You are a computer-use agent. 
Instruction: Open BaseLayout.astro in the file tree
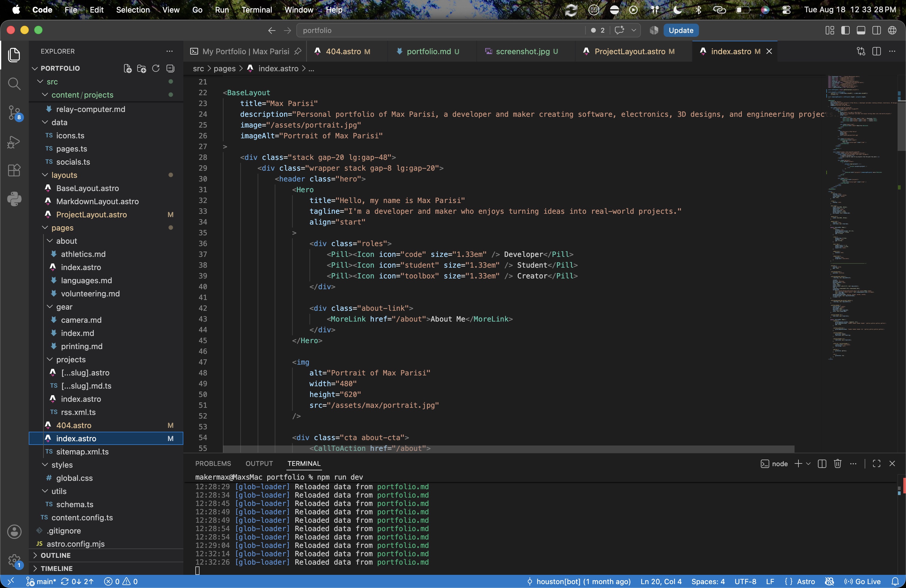pyautogui.click(x=87, y=188)
